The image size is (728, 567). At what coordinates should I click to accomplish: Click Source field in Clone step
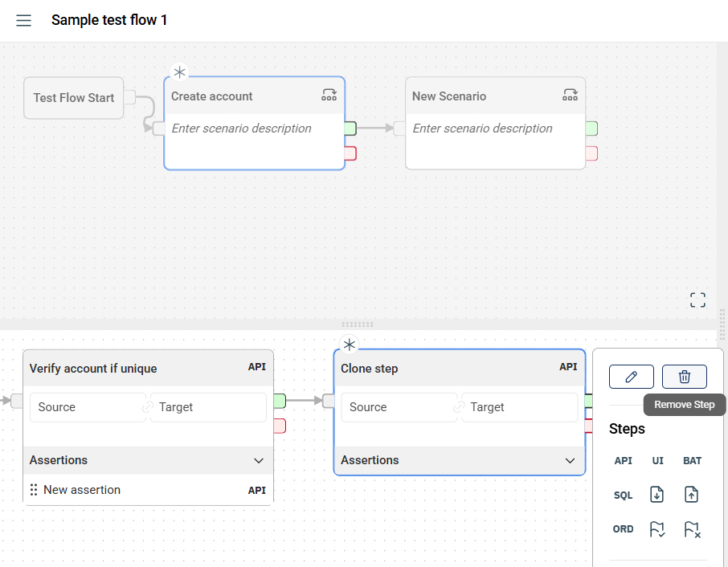coord(399,407)
